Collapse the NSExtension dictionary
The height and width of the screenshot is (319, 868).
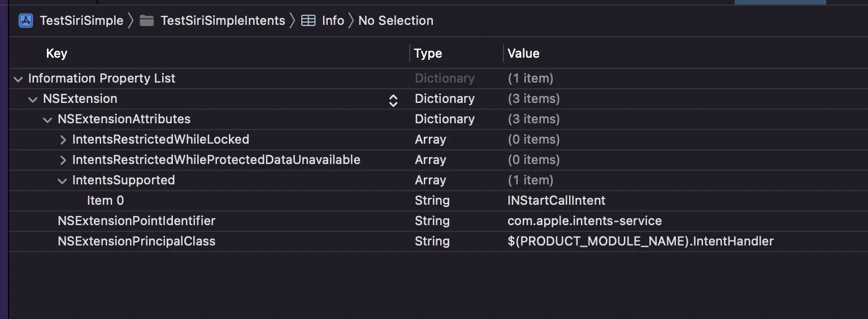tap(33, 99)
